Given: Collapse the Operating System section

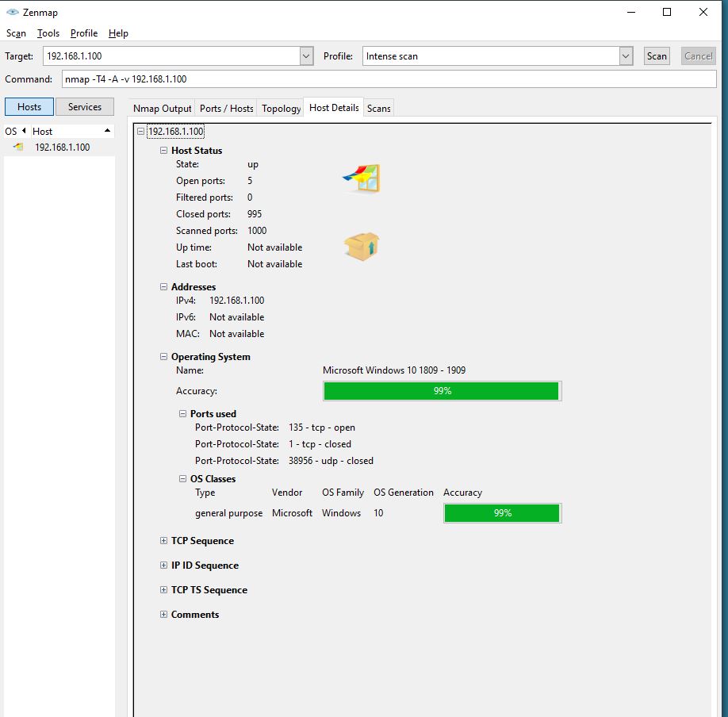Looking at the screenshot, I should pos(163,357).
